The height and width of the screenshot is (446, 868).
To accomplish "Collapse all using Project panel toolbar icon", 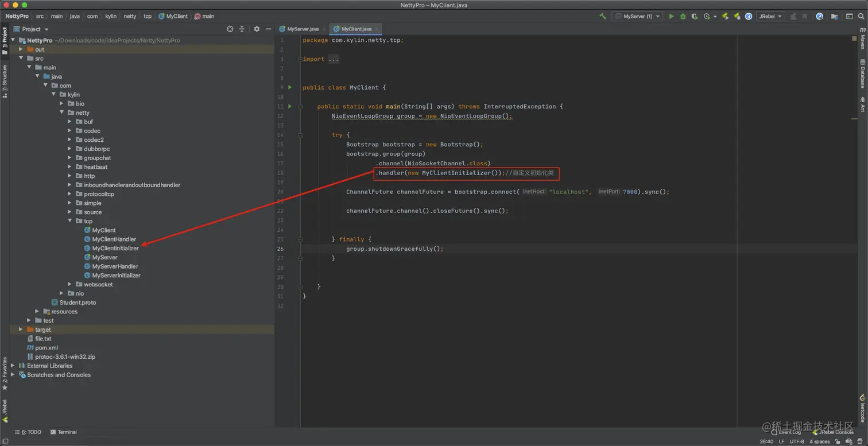I will [242, 29].
